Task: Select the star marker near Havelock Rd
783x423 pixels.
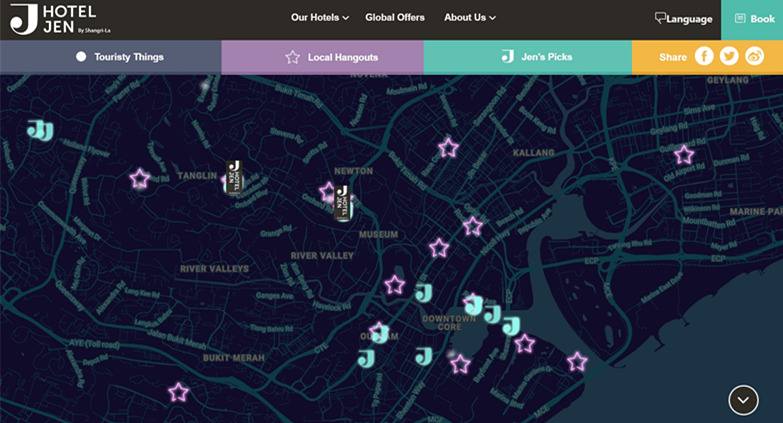Action: 394,285
